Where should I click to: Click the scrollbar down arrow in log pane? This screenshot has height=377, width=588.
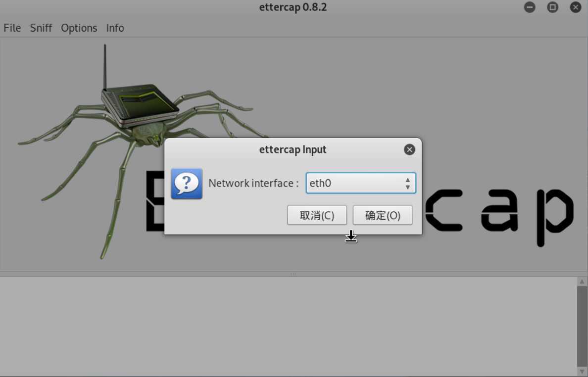(582, 372)
